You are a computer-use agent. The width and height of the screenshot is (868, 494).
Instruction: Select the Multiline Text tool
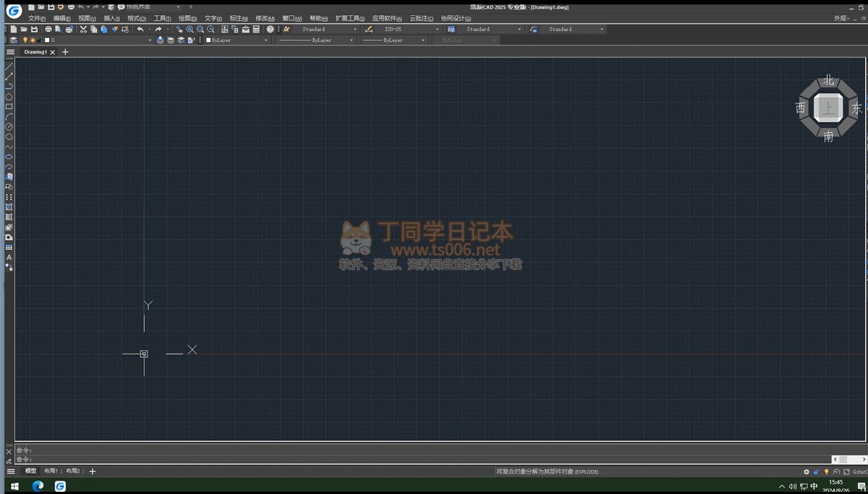point(9,257)
